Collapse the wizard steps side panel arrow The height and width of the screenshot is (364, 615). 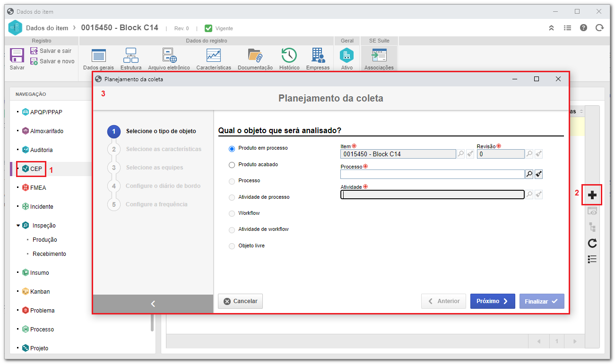(153, 304)
